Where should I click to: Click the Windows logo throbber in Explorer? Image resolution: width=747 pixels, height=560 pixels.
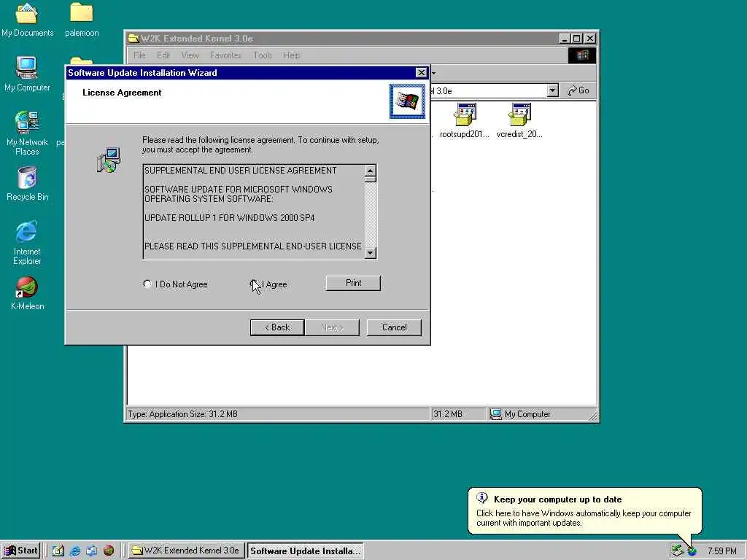(581, 55)
